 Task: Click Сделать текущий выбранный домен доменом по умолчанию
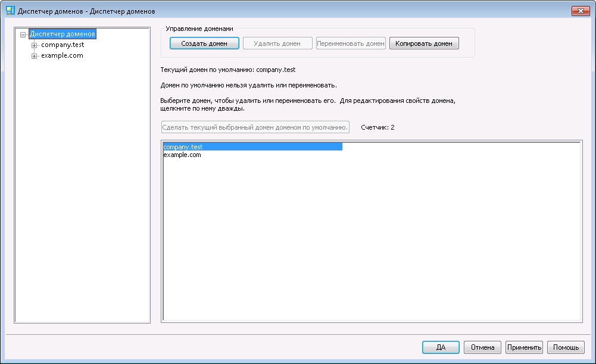coord(255,127)
